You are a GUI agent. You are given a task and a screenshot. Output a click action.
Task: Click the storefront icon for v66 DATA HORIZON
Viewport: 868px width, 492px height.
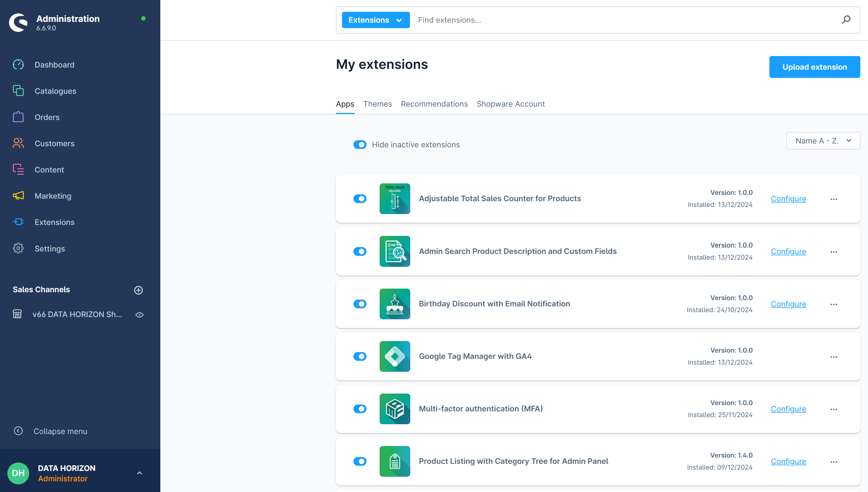tap(17, 314)
